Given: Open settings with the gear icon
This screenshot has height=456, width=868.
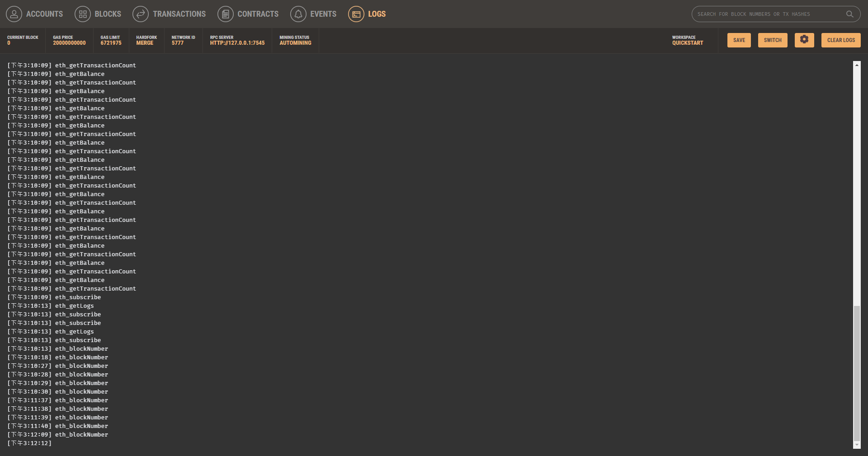Looking at the screenshot, I should [x=804, y=40].
